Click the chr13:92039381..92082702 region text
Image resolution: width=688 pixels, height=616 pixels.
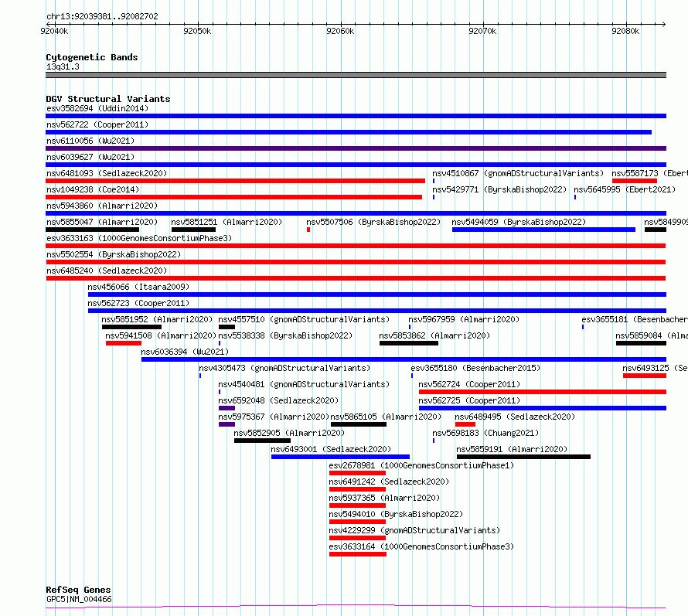pos(102,16)
